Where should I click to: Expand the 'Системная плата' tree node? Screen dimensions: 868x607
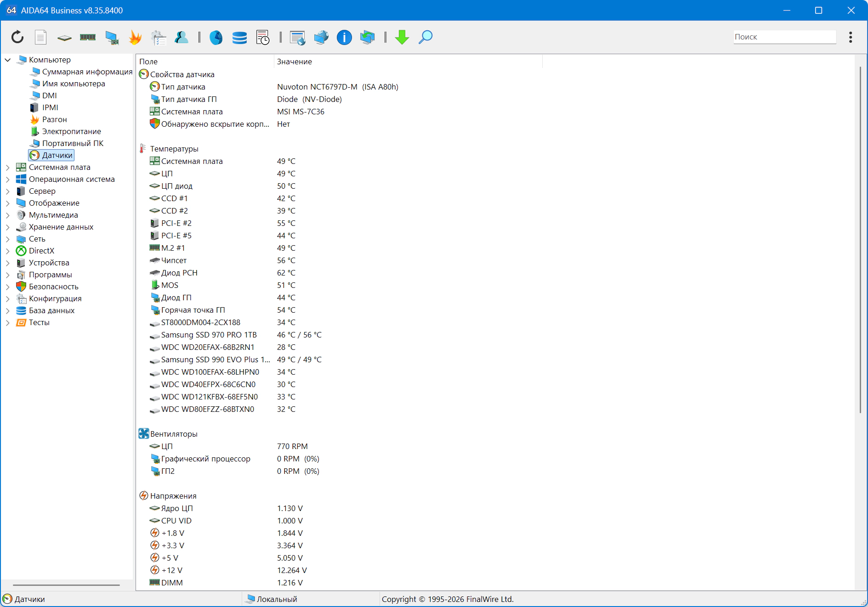pyautogui.click(x=8, y=167)
